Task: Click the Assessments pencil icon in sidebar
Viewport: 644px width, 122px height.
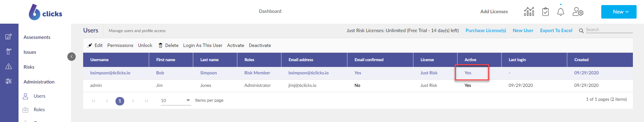Action: 9,36
